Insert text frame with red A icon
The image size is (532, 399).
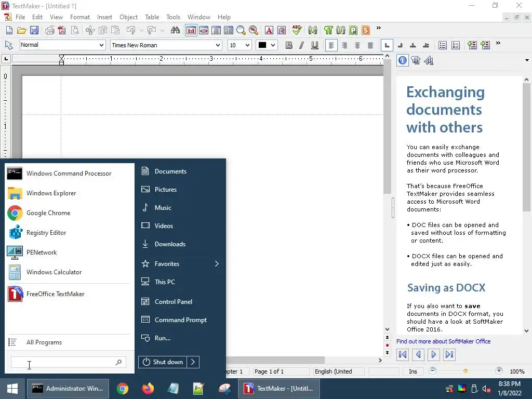269,30
